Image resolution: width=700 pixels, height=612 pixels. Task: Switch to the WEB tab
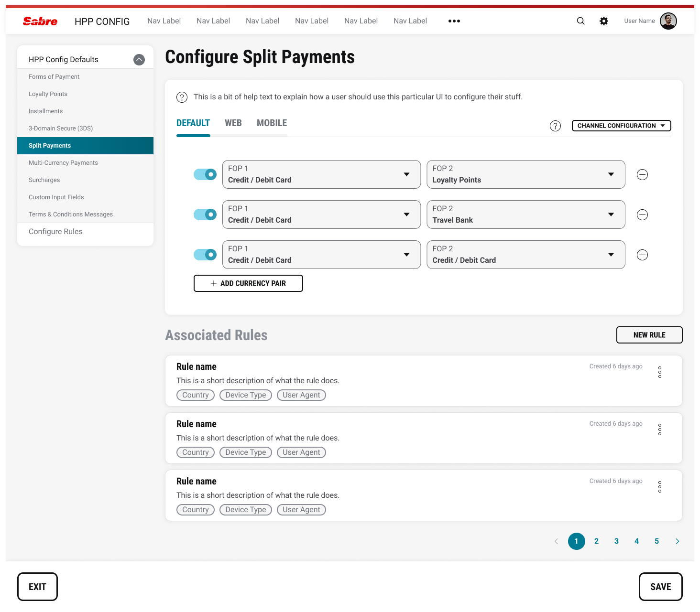[x=233, y=123]
